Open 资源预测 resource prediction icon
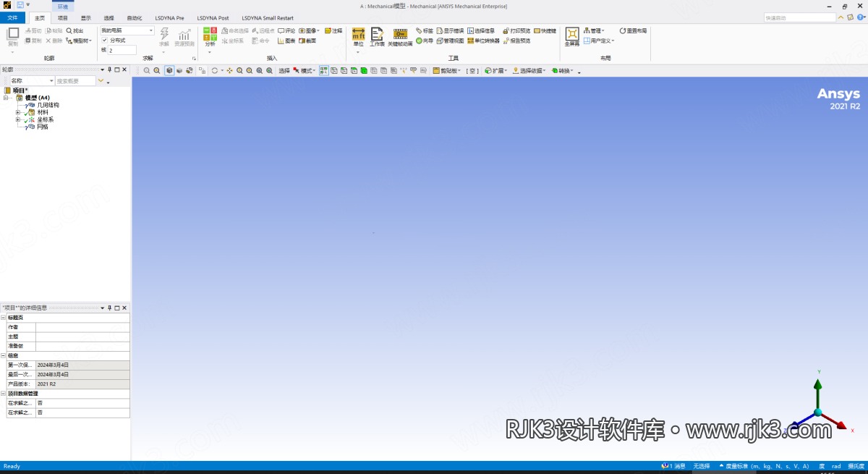Image resolution: width=868 pixels, height=474 pixels. tap(184, 36)
